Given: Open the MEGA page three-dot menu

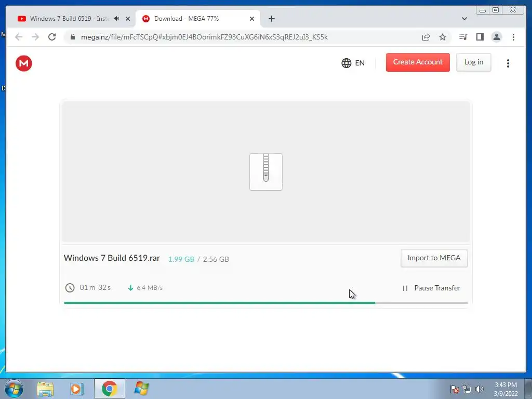Looking at the screenshot, I should pyautogui.click(x=508, y=63).
